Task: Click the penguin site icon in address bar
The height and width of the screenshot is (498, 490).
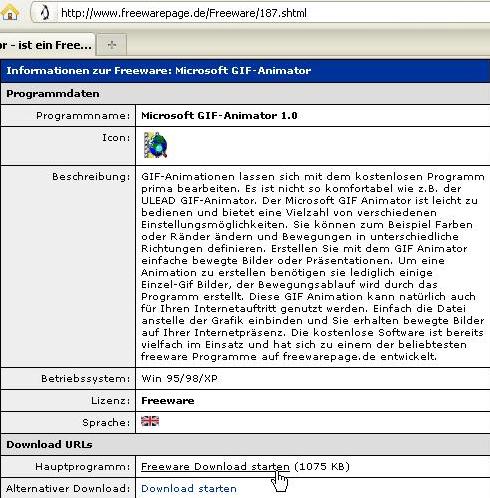Action: coord(45,13)
